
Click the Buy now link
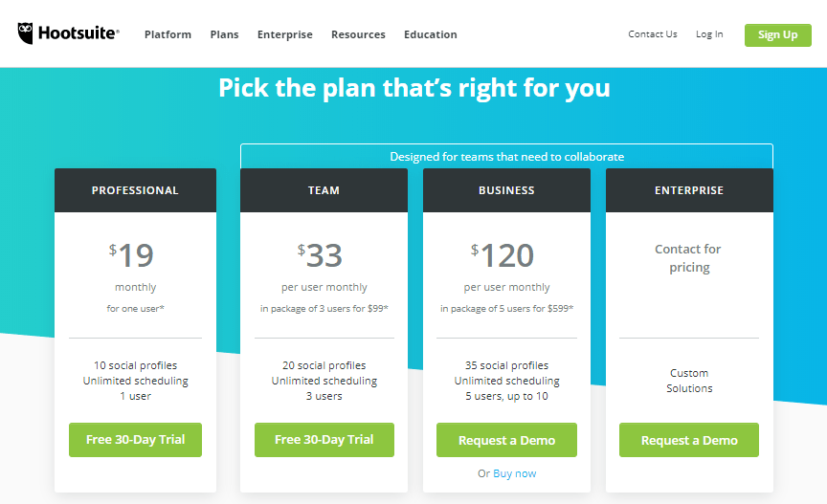(515, 473)
